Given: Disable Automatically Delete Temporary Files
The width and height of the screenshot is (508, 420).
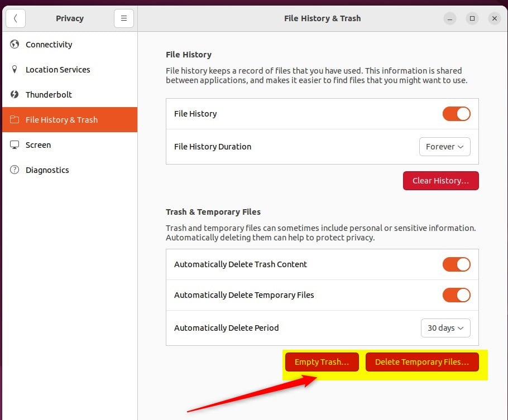Looking at the screenshot, I should (x=457, y=295).
